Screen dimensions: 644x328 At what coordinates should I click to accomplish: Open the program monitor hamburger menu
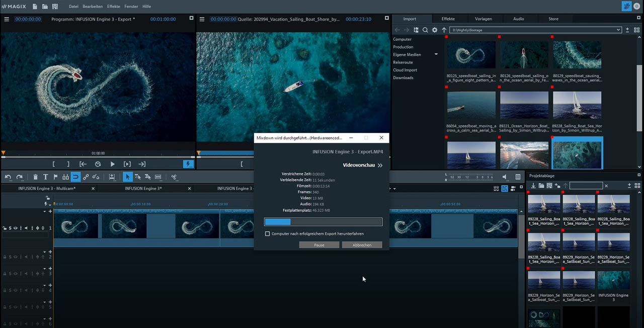pos(7,19)
